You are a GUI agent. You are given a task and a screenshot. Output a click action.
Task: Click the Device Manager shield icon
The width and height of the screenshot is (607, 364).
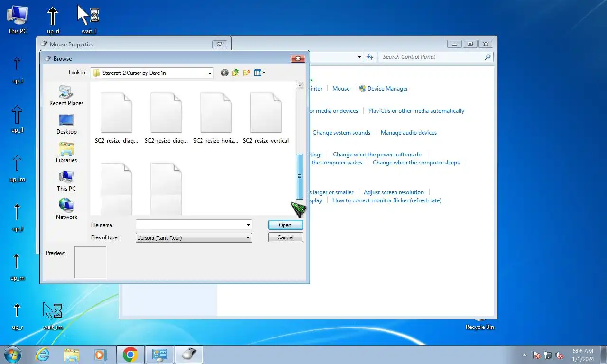point(363,89)
